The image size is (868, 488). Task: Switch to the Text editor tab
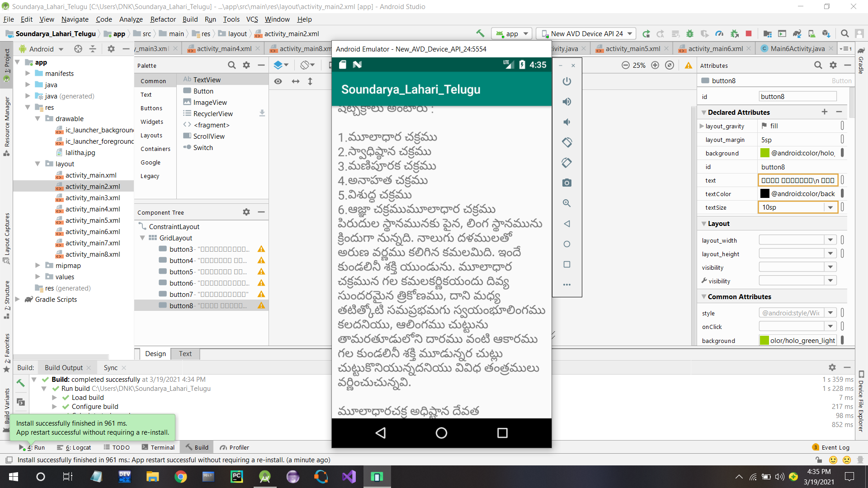coord(185,354)
